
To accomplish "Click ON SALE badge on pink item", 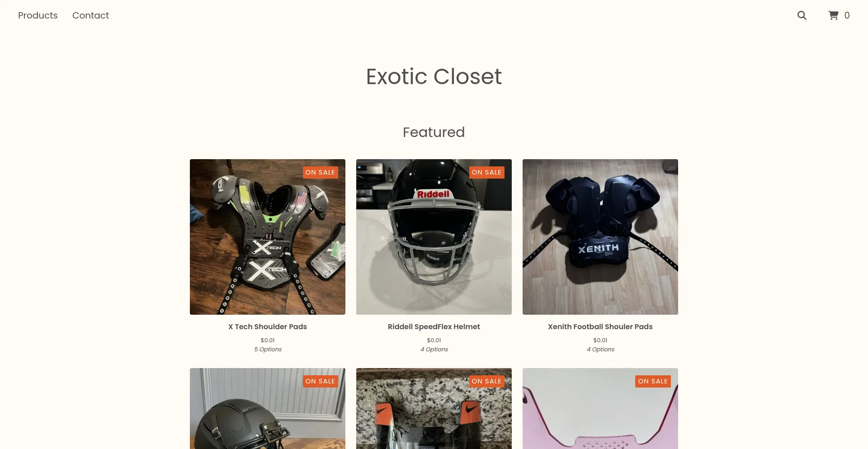I will [653, 381].
